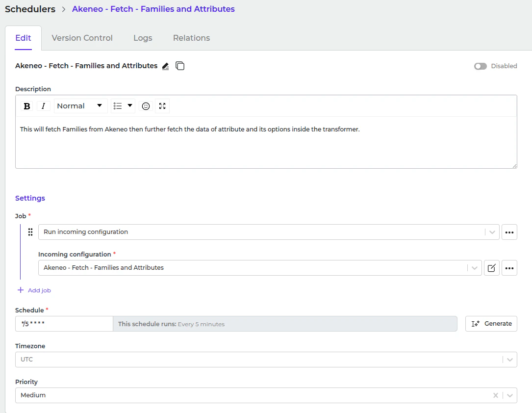Click the duplicate scheduler copy icon
Image resolution: width=532 pixels, height=413 pixels.
180,66
